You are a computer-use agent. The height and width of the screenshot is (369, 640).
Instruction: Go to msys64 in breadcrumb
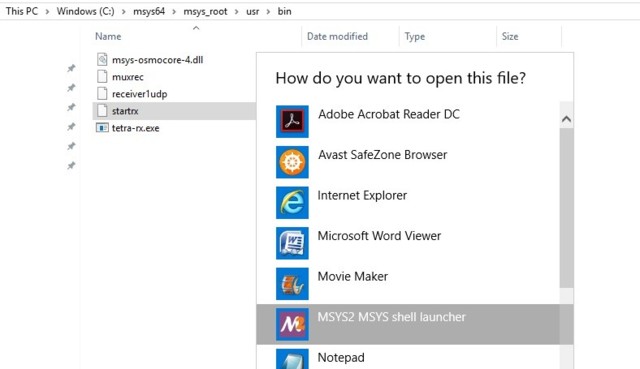coord(149,11)
